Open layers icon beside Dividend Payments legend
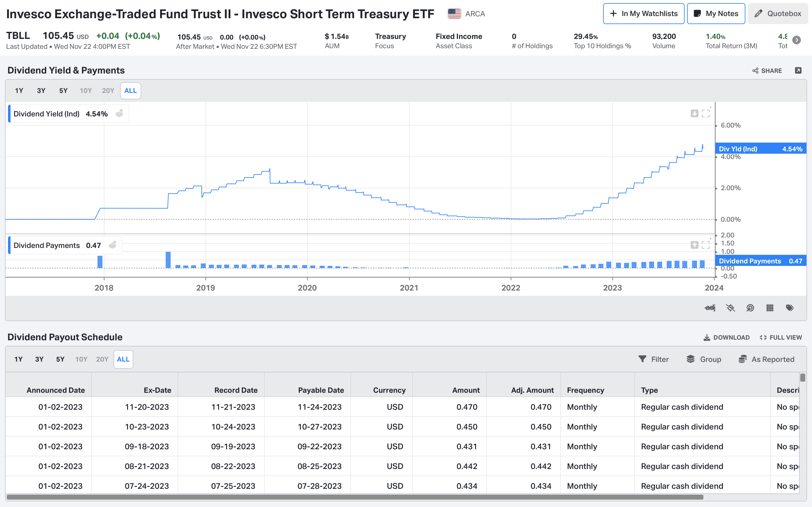 click(113, 245)
